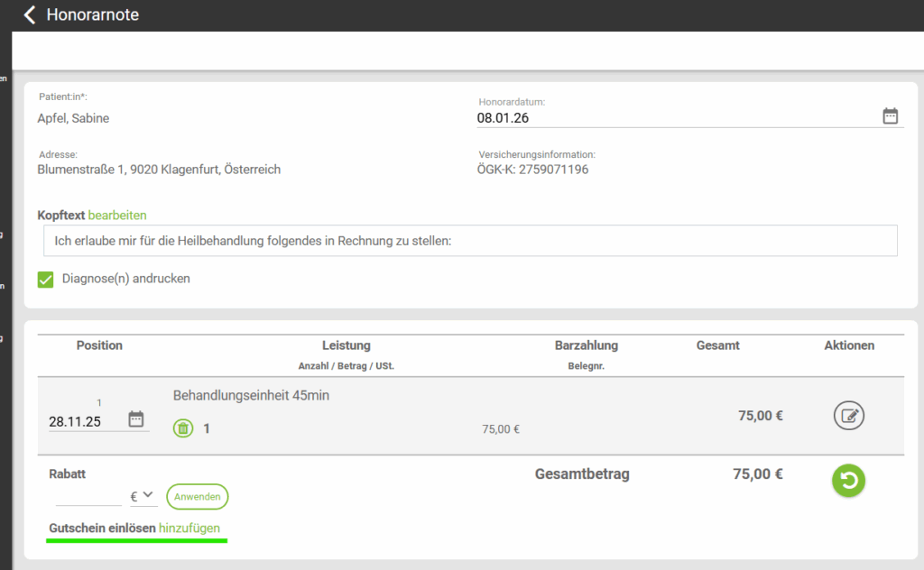Edit the Behandlungseinheit position via pencil icon
This screenshot has height=570, width=924.
[848, 416]
